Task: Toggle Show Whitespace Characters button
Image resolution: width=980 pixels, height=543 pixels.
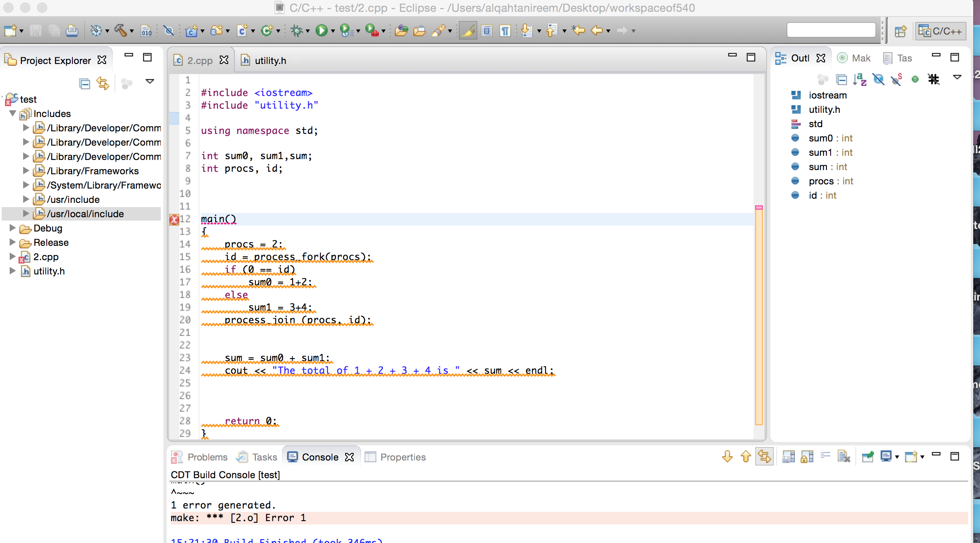Action: [505, 31]
